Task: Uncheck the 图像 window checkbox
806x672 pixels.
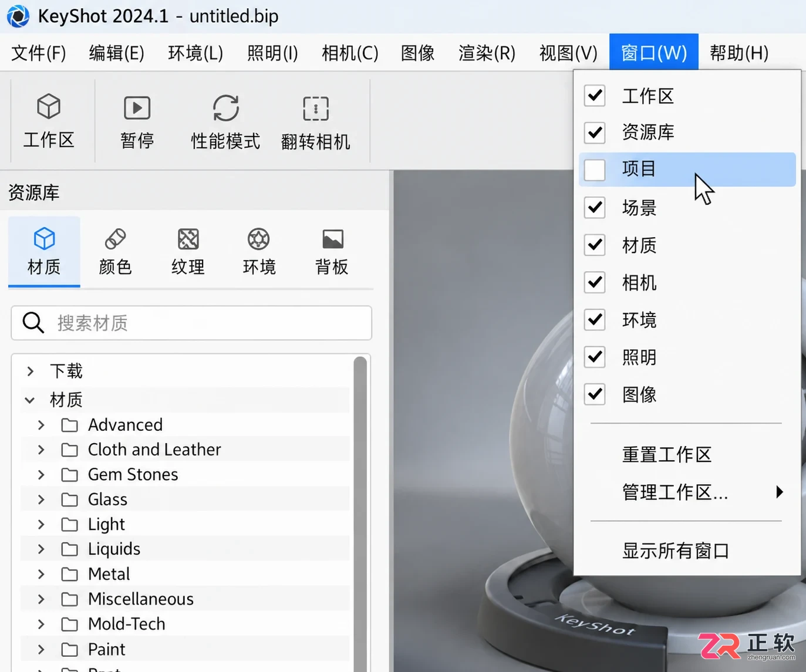Action: 595,394
